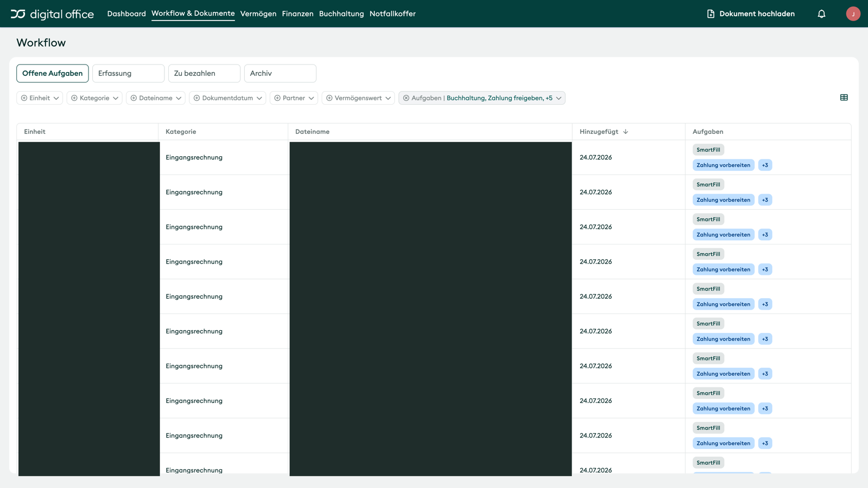868x488 pixels.
Task: Open Workflow & Dokumente menu
Action: tap(193, 14)
